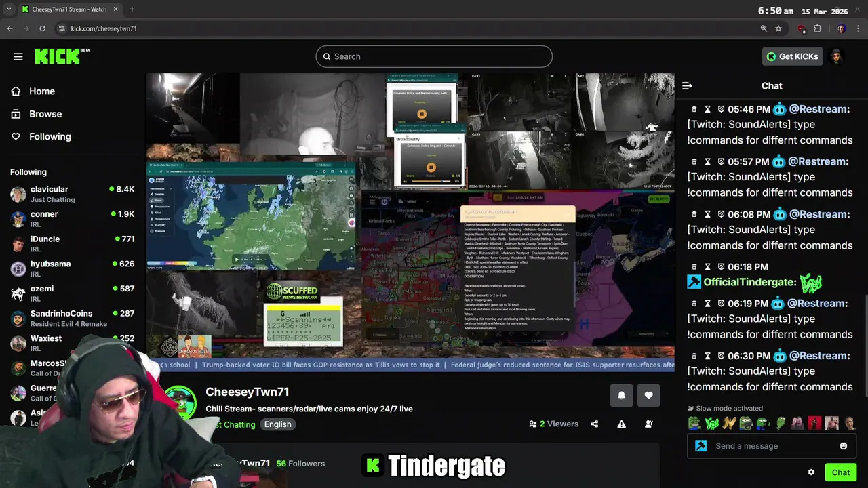Click the share stream icon

[x=595, y=424]
